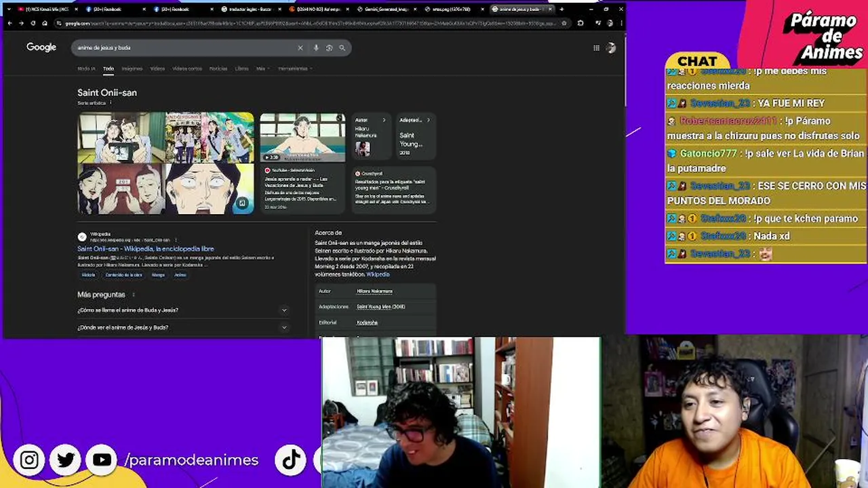868x488 pixels.
Task: Open Google Lens image search icon
Action: point(329,47)
